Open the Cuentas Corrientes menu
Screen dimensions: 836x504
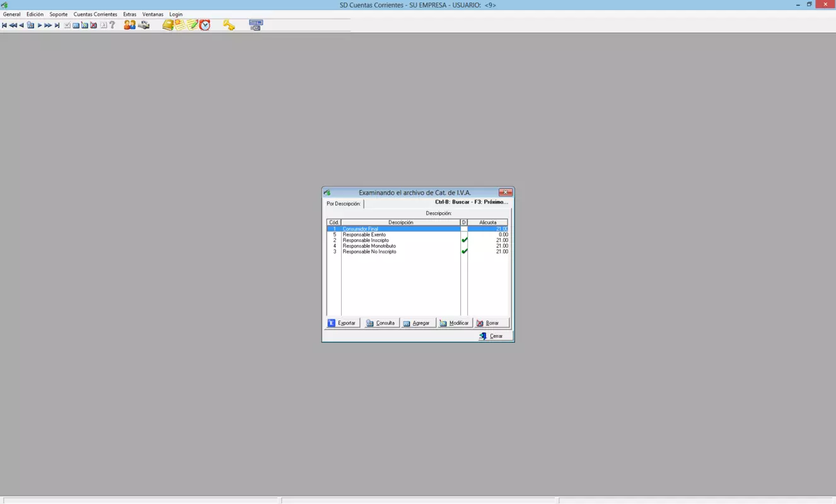[x=95, y=14]
